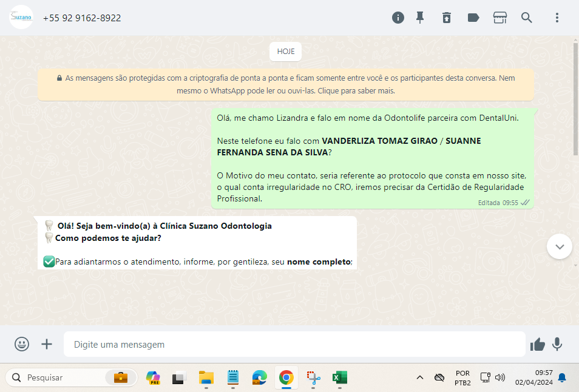579x392 pixels.
Task: Start voice recording with the microphone
Action: point(557,344)
